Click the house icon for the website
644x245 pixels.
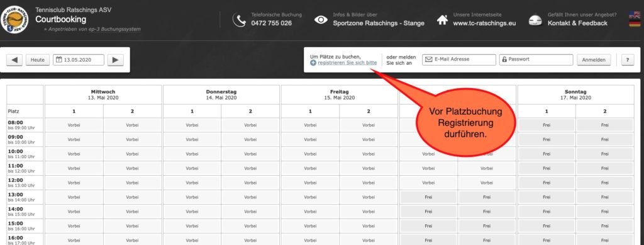coord(442,20)
